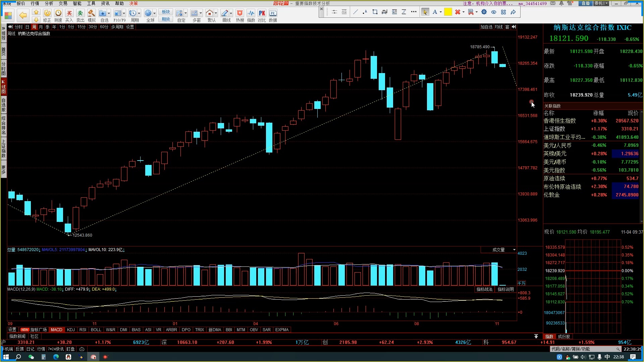Click the share arrow in drawing toolbar
Viewport: 644px width, 362px height.
[513, 12]
